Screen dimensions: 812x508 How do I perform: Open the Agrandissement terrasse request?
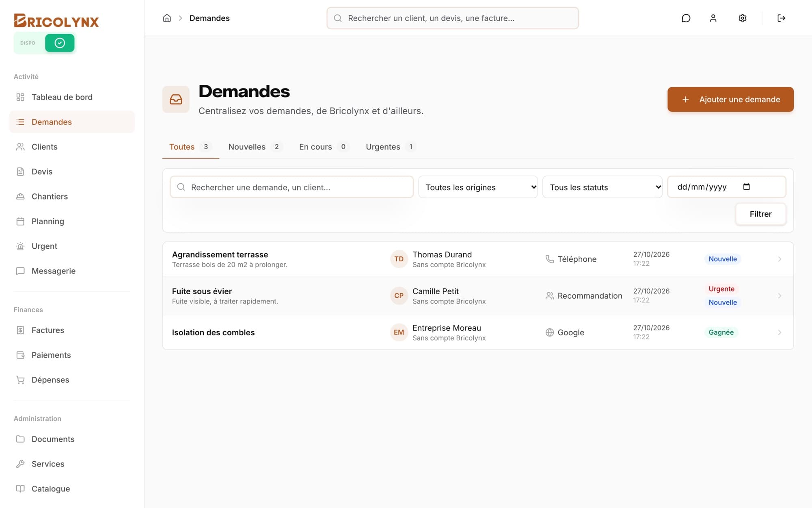[478, 259]
